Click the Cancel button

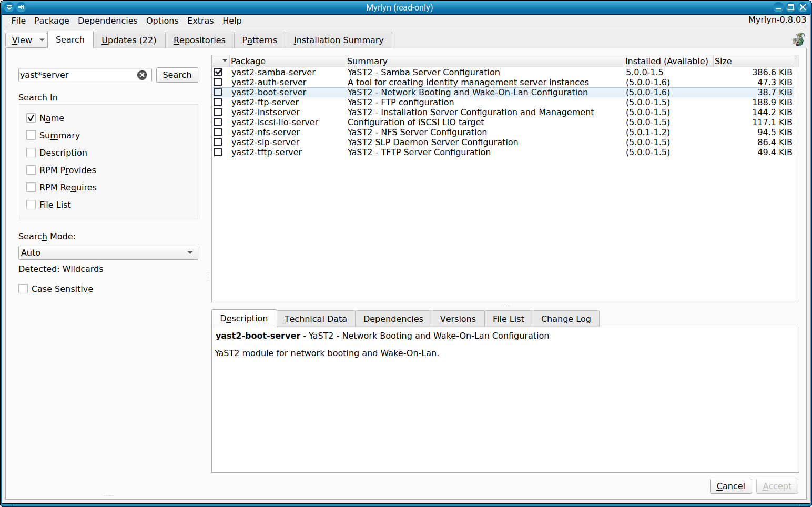point(730,486)
